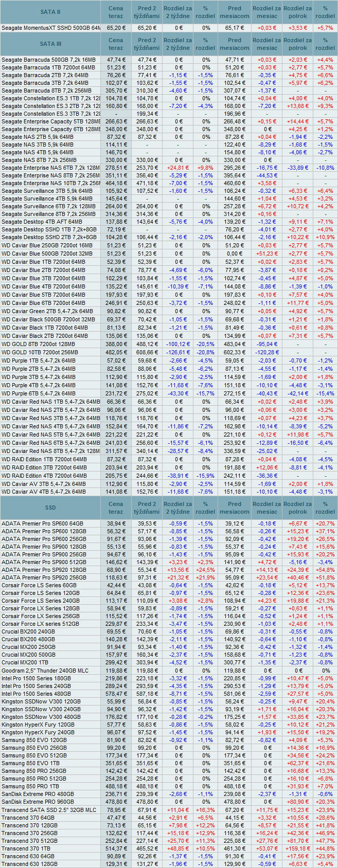This screenshot has height=868, width=338.
Task: Select Goodram 2,5" Thunder 240GB MLC
Action: (x=45, y=671)
